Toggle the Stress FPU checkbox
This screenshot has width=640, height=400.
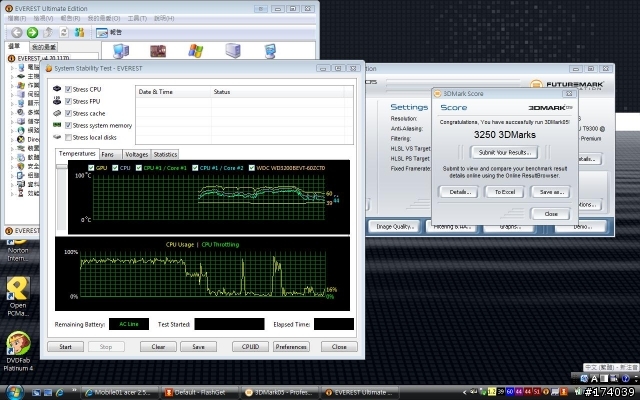[68, 101]
